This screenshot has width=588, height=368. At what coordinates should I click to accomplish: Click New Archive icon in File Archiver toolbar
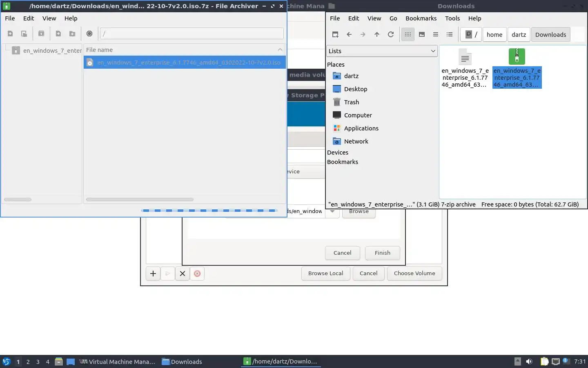(10, 34)
